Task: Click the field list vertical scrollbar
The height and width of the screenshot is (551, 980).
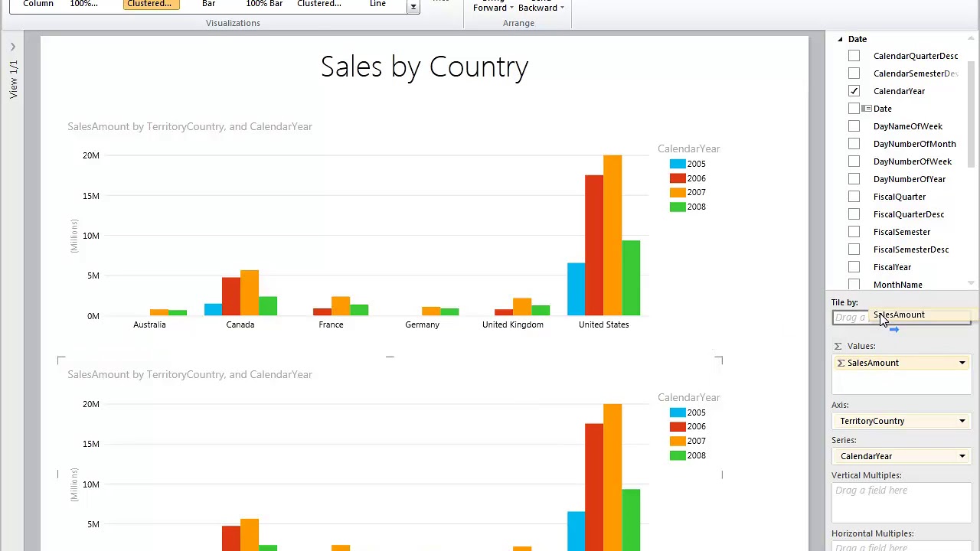Action: [x=972, y=115]
